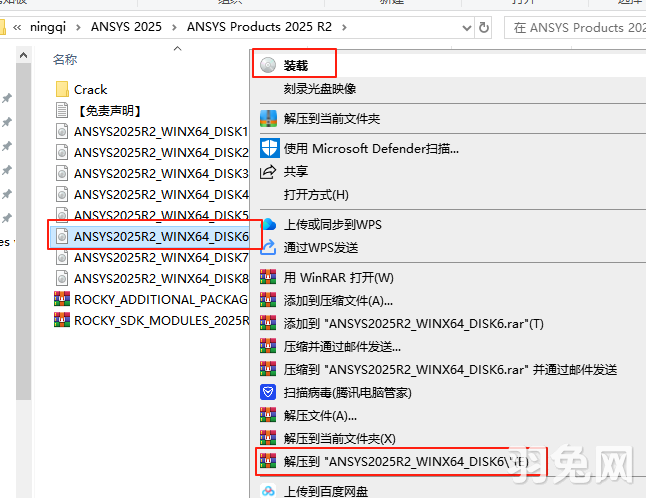Click the Baidu Netdisk icon

(x=268, y=491)
